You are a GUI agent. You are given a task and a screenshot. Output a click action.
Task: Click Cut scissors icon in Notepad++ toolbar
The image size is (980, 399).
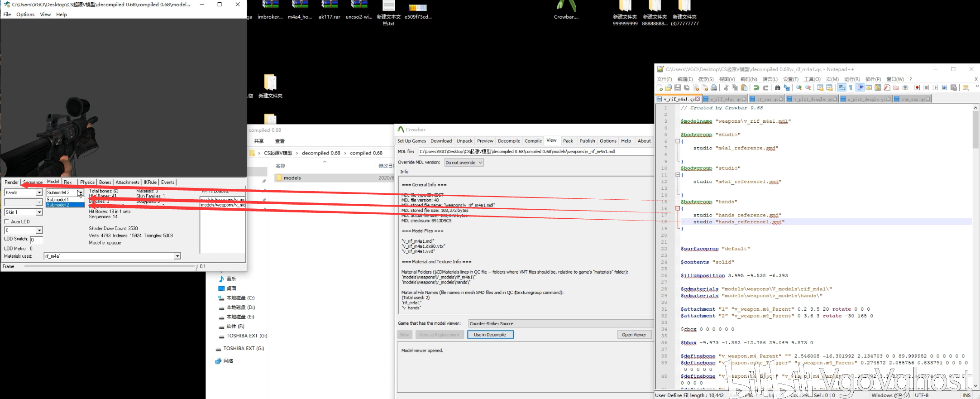[x=726, y=88]
